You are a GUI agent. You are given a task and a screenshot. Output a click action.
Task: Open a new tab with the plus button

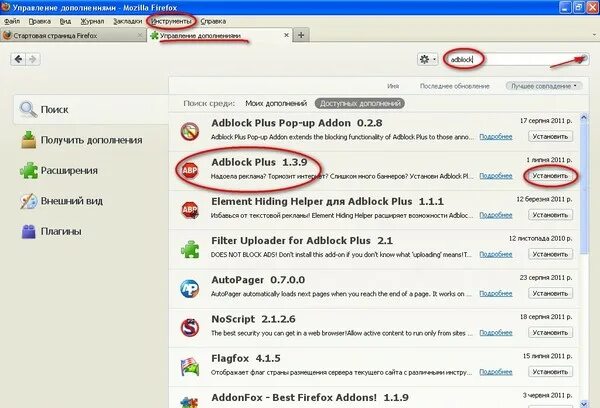[x=301, y=35]
